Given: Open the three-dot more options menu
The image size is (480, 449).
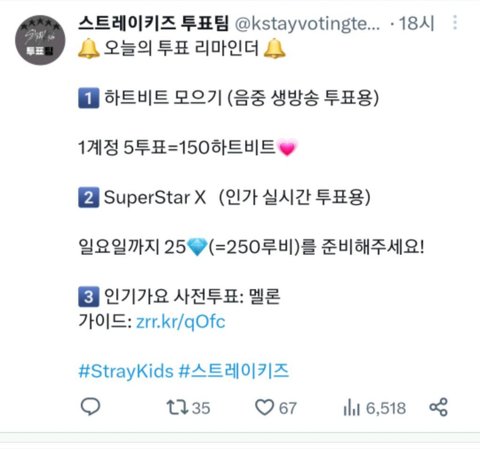Looking at the screenshot, I should pos(455,23).
